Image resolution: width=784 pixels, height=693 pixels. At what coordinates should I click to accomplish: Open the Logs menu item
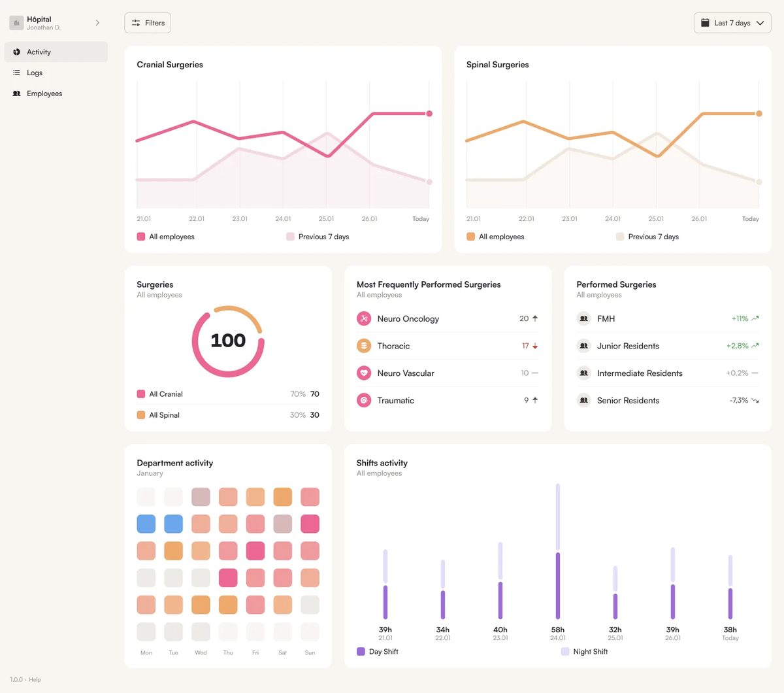(56, 73)
